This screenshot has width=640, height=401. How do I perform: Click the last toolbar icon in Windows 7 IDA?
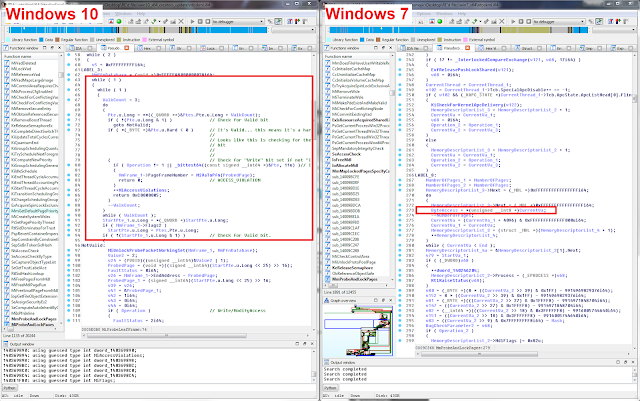point(625,21)
